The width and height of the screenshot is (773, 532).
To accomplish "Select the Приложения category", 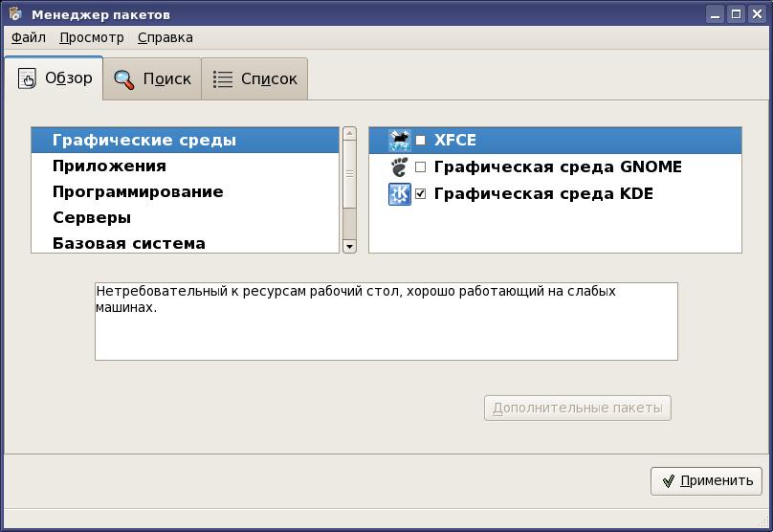I will (185, 166).
